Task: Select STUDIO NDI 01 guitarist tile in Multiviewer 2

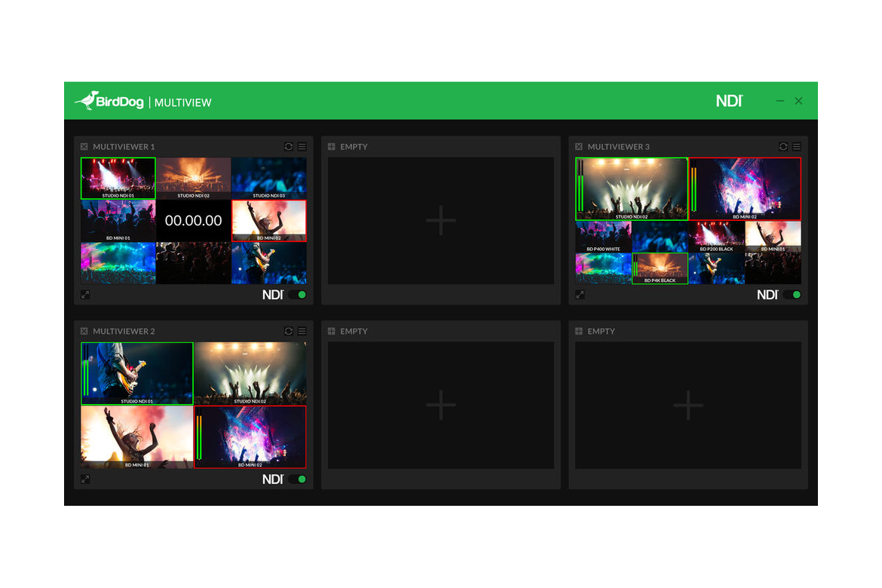Action: [137, 373]
